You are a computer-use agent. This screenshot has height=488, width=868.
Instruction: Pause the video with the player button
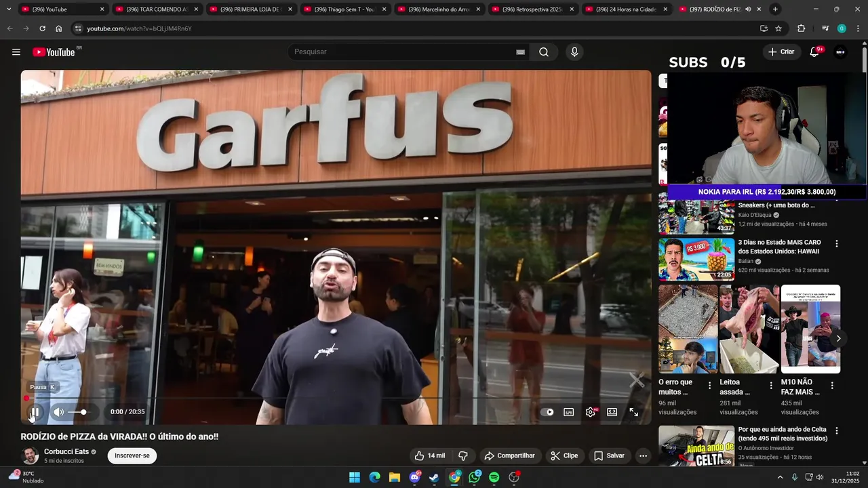(x=35, y=412)
